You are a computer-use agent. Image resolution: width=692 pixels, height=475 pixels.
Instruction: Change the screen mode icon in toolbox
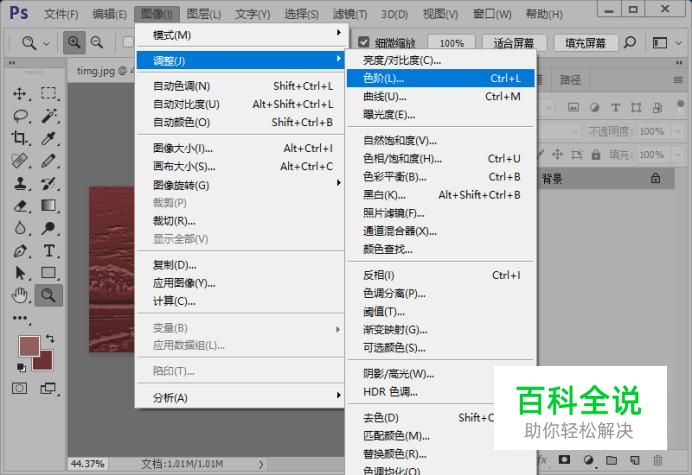tap(48, 388)
